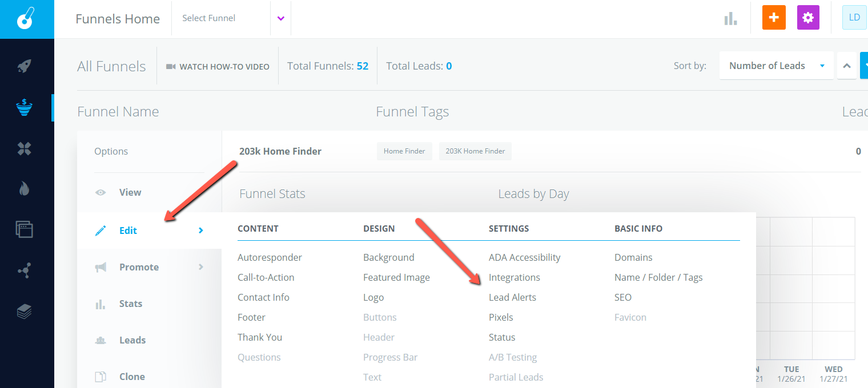
Task: Expand the Edit submenu chevron
Action: (x=200, y=231)
